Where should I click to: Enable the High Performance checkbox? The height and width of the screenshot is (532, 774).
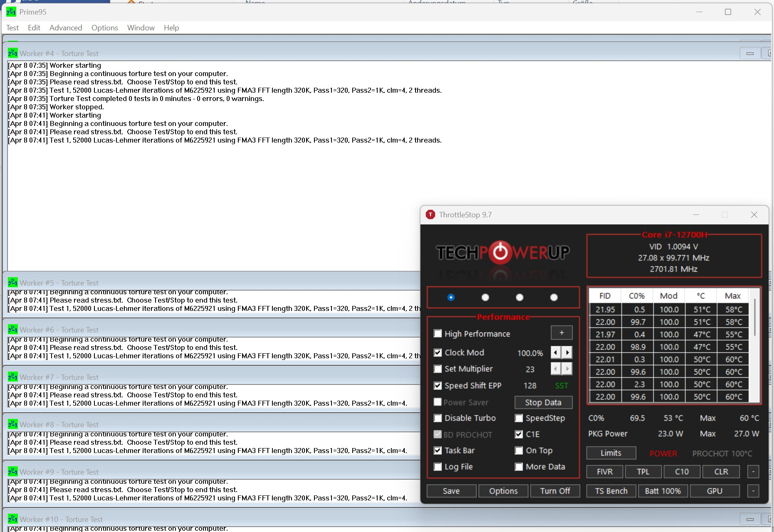pyautogui.click(x=438, y=333)
